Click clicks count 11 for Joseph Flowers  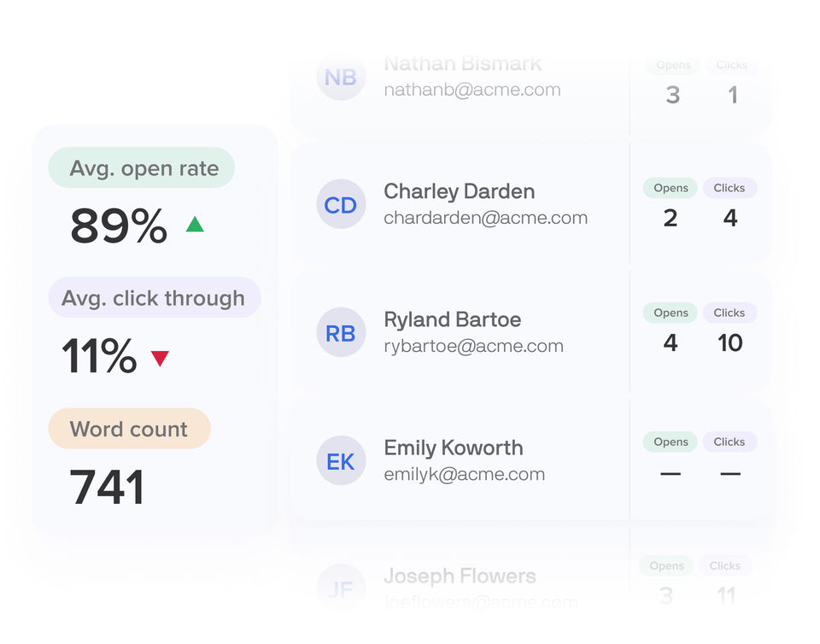tap(726, 595)
